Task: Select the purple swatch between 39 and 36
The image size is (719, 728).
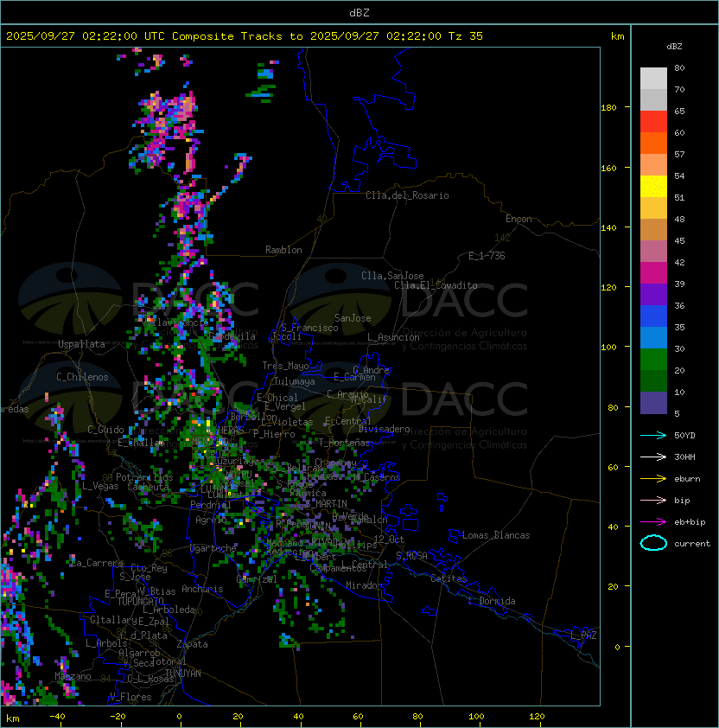Action: pos(653,294)
